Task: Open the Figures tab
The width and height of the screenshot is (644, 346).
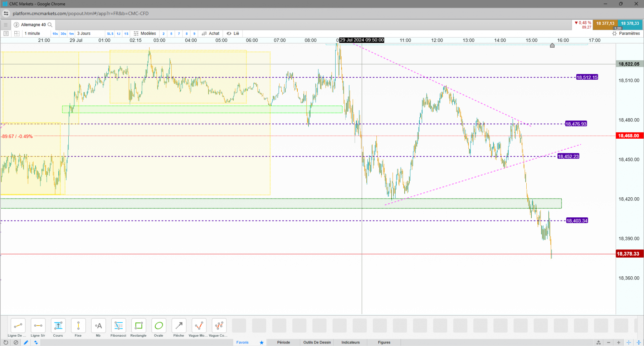Action: pos(384,342)
